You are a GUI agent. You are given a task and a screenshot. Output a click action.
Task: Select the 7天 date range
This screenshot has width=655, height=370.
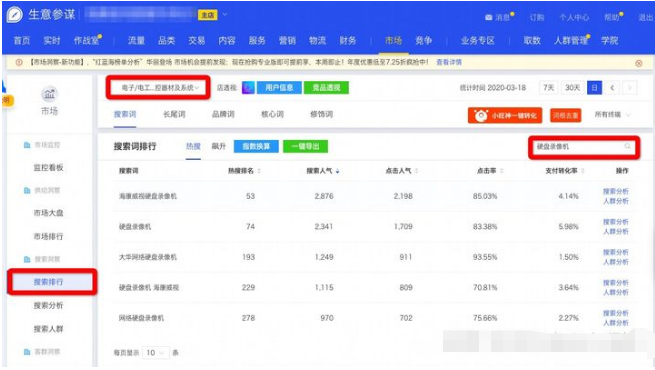coord(548,88)
